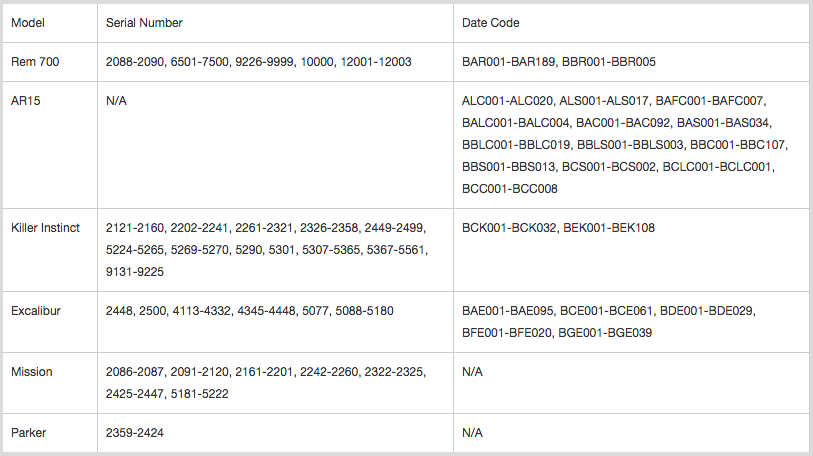813x456 pixels.
Task: Click Mission serial line 2425-2447, 5181-5222
Action: coord(167,394)
